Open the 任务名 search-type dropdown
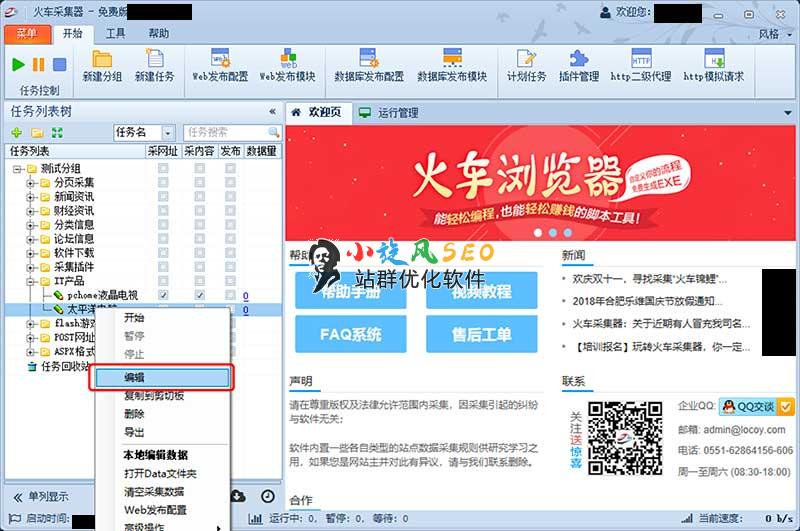The height and width of the screenshot is (531, 800). [166, 132]
